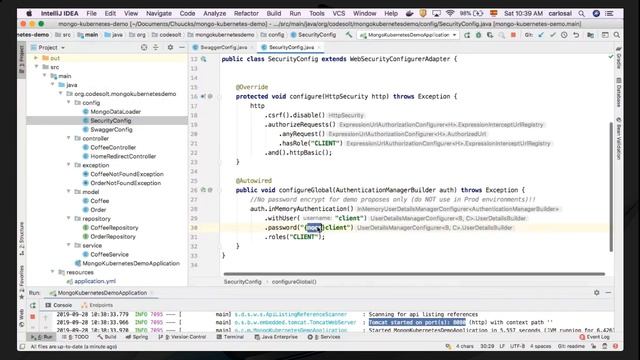This screenshot has height=360, width=640.
Task: Click UTF-8 encoding in status bar
Action: pos(518,347)
